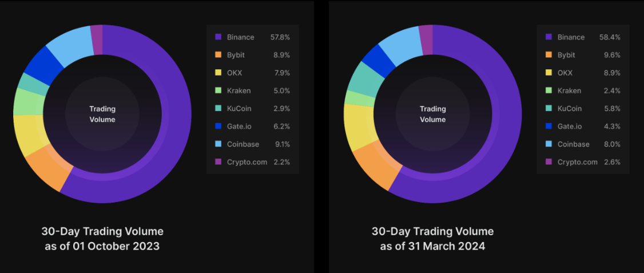Image resolution: width=644 pixels, height=273 pixels.
Task: Click the Trading Volume center label of left donut
Action: click(x=102, y=114)
